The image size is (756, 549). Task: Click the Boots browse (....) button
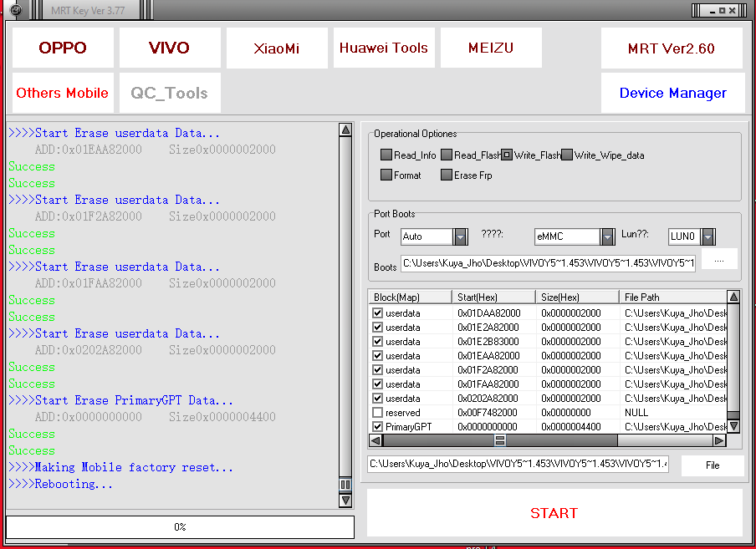pyautogui.click(x=719, y=260)
